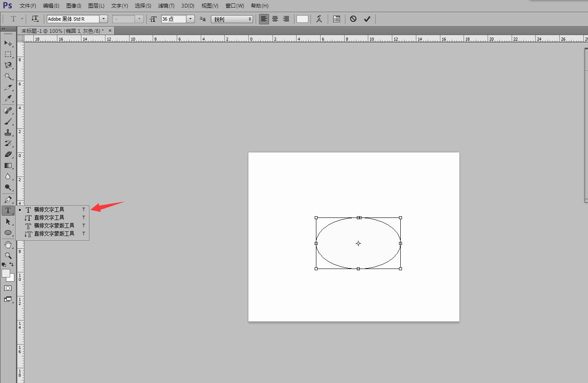Open the text color swatch

coord(302,19)
